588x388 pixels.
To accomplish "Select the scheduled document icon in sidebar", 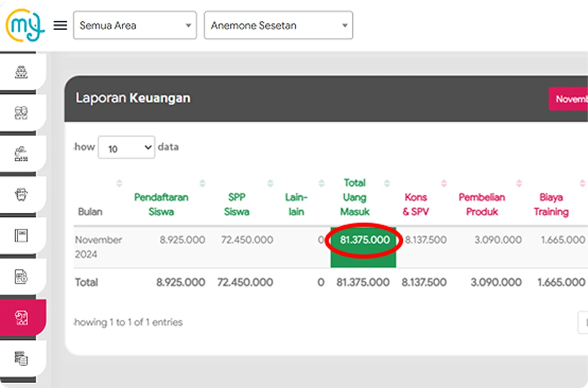I will tap(21, 276).
